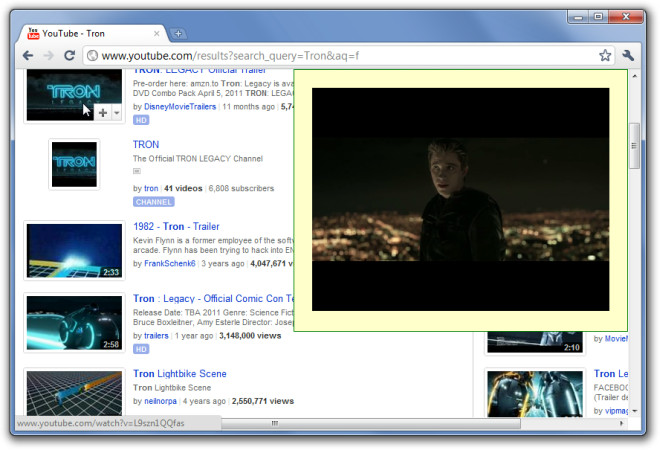Viewport: 660px width, 450px height.
Task: Reload the YouTube results page
Action: point(69,55)
